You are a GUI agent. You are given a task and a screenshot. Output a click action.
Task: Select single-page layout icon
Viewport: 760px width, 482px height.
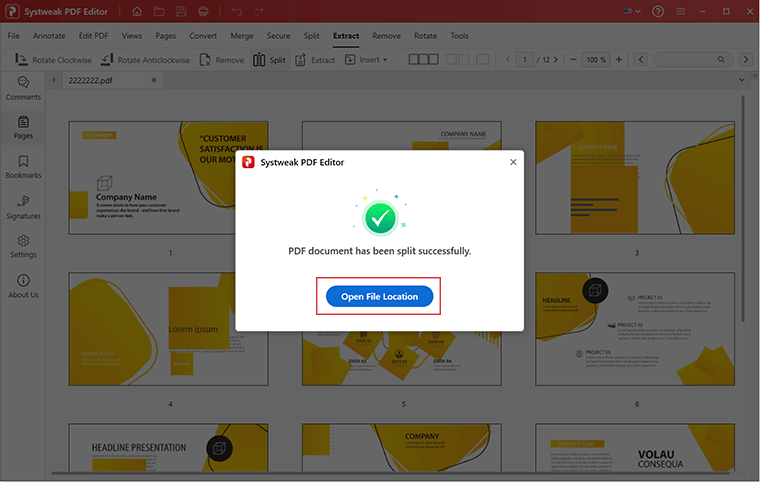click(483, 59)
